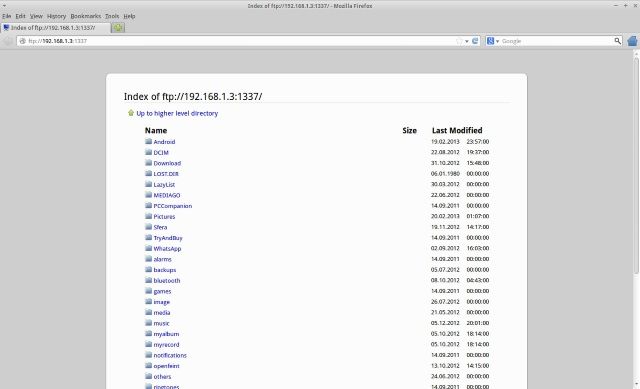Open the History menu
This screenshot has height=389, width=640.
56,16
